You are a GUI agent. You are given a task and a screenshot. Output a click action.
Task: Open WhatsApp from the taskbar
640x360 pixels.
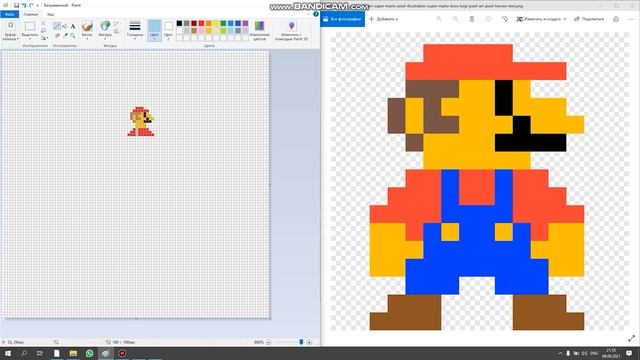89,353
